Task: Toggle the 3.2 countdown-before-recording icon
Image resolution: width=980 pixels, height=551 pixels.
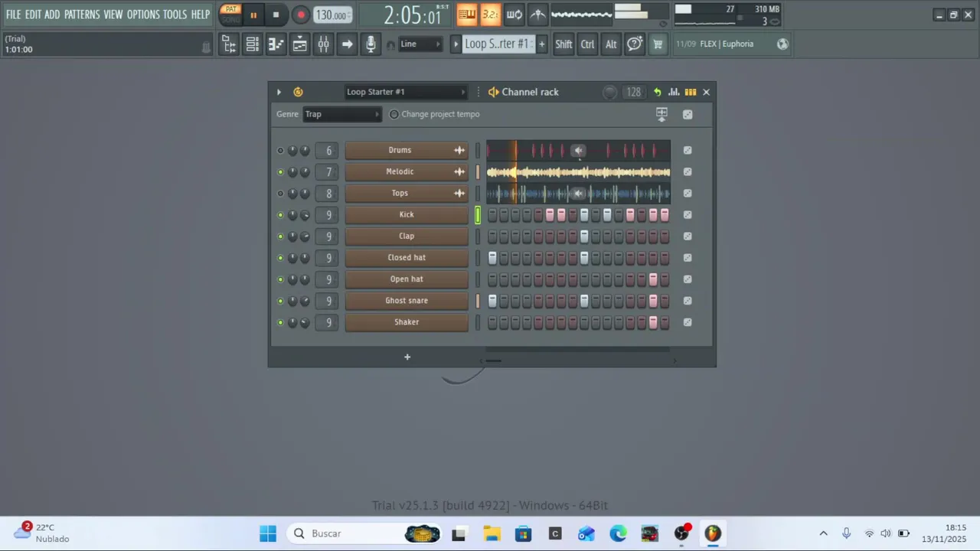Action: [x=490, y=14]
